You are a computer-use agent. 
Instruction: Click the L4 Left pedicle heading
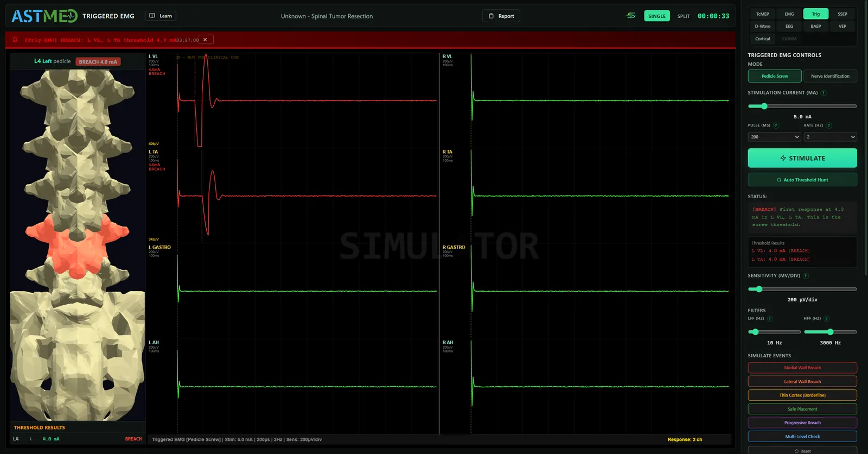pos(53,61)
